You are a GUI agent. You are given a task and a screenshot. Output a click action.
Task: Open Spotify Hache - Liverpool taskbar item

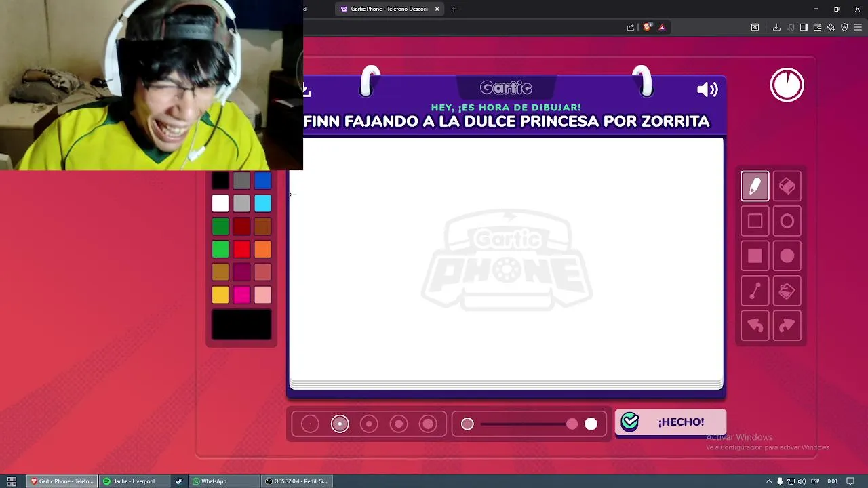click(133, 481)
